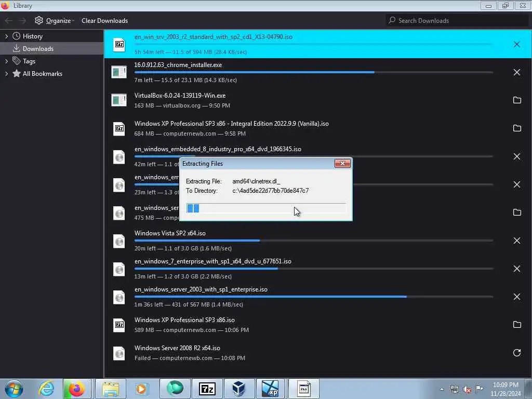Click the Action Center flag tray icon
The height and width of the screenshot is (399, 532).
click(480, 389)
